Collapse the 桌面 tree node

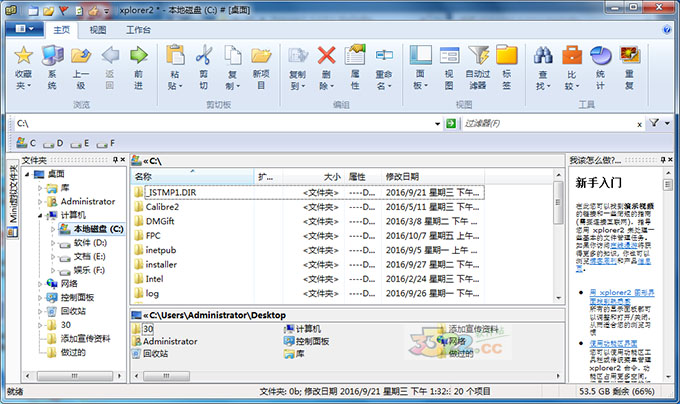pos(27,174)
